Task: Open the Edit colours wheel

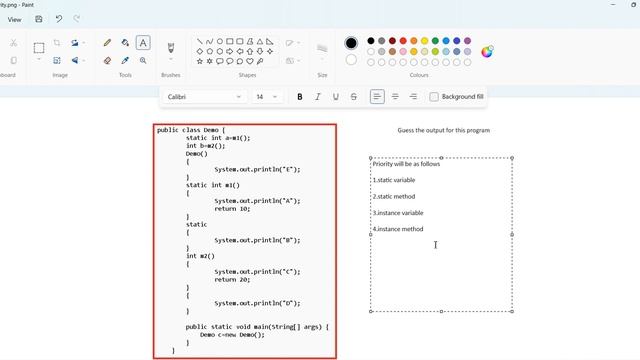Action: click(487, 51)
